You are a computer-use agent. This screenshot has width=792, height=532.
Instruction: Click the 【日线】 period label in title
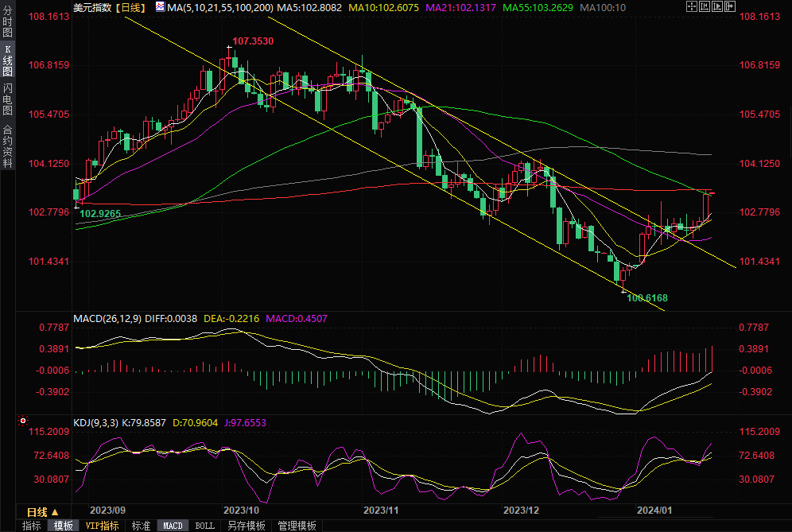point(130,7)
